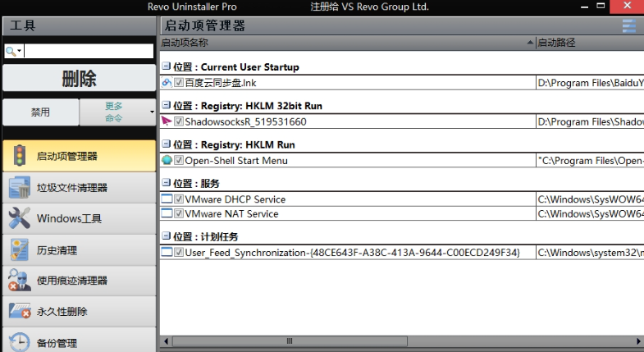Click the search magnifier icon

(x=11, y=51)
